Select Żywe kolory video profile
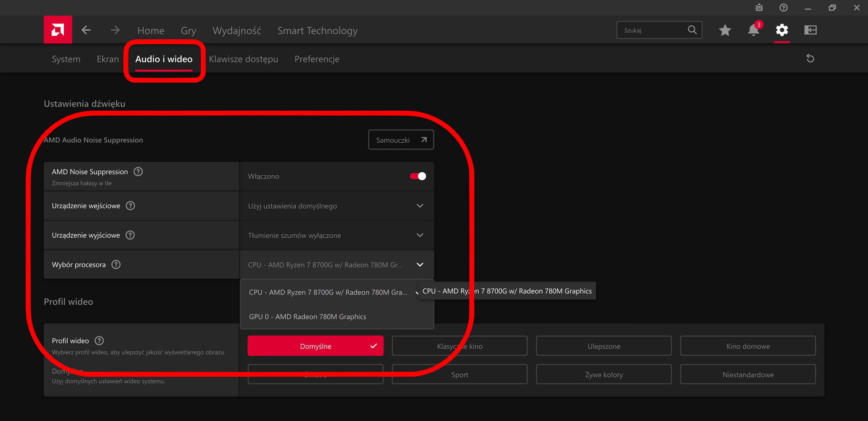The width and height of the screenshot is (868, 421). pyautogui.click(x=604, y=374)
